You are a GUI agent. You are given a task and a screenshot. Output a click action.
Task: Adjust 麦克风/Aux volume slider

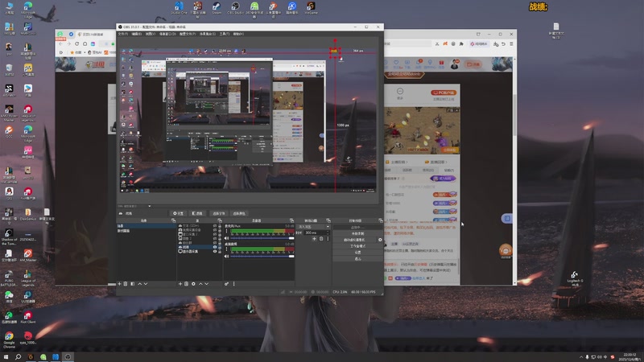(x=262, y=238)
